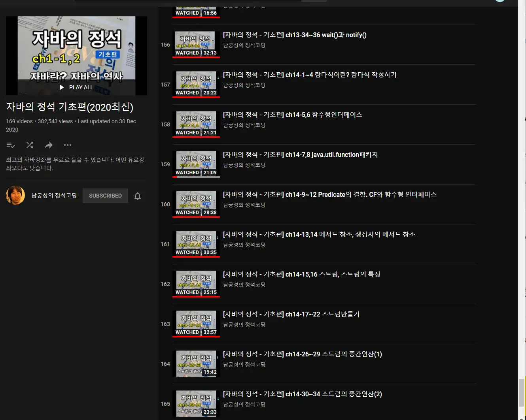Open video title ch14-17~22 스트림만들기
The image size is (526, 420).
[x=291, y=314]
